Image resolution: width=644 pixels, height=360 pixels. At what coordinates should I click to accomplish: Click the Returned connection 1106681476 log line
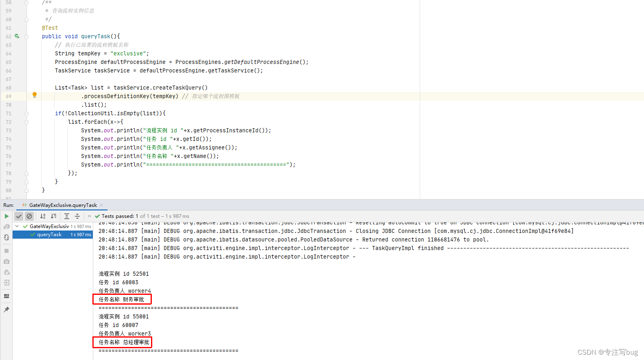coord(294,239)
